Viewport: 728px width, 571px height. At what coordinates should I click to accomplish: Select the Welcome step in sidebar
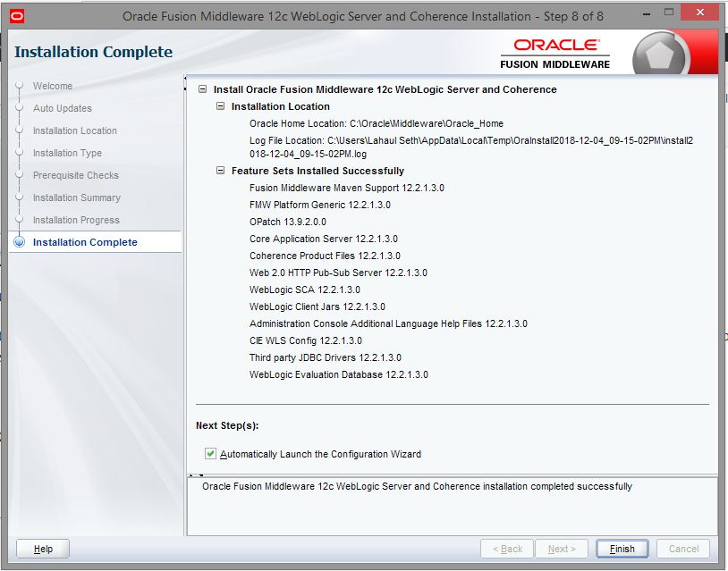pos(53,87)
